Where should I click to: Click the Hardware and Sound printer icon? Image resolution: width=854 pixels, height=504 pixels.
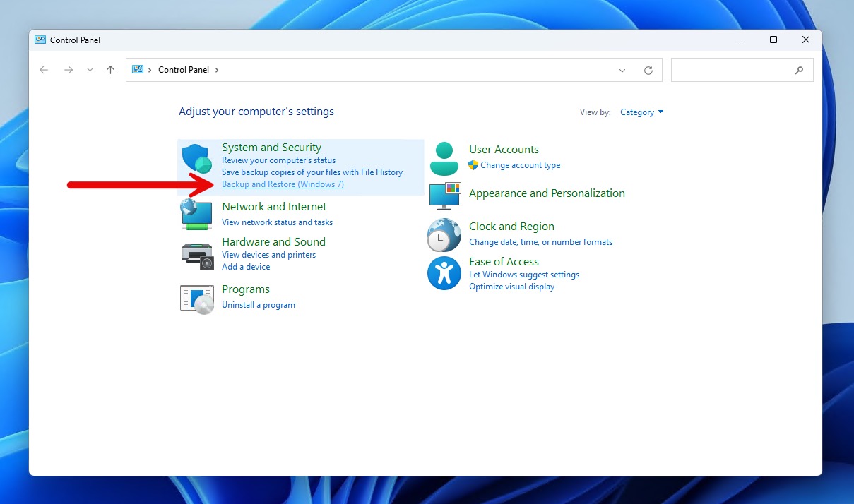click(197, 255)
